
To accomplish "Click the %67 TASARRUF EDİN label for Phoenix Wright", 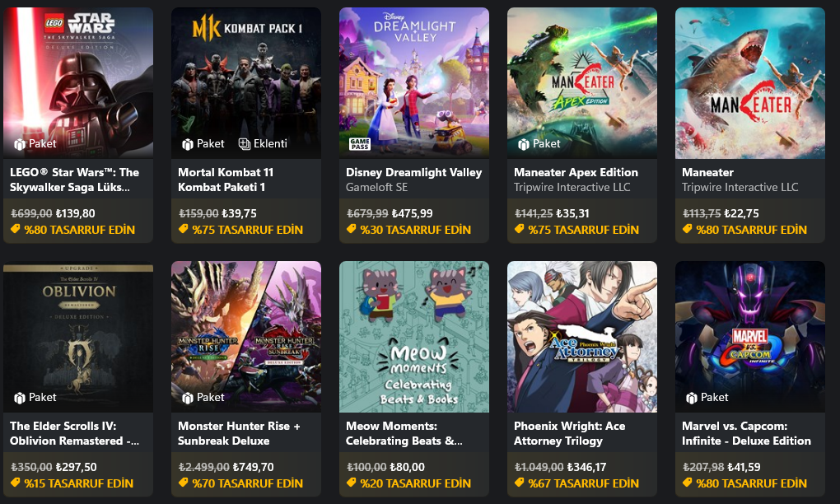I will point(583,483).
